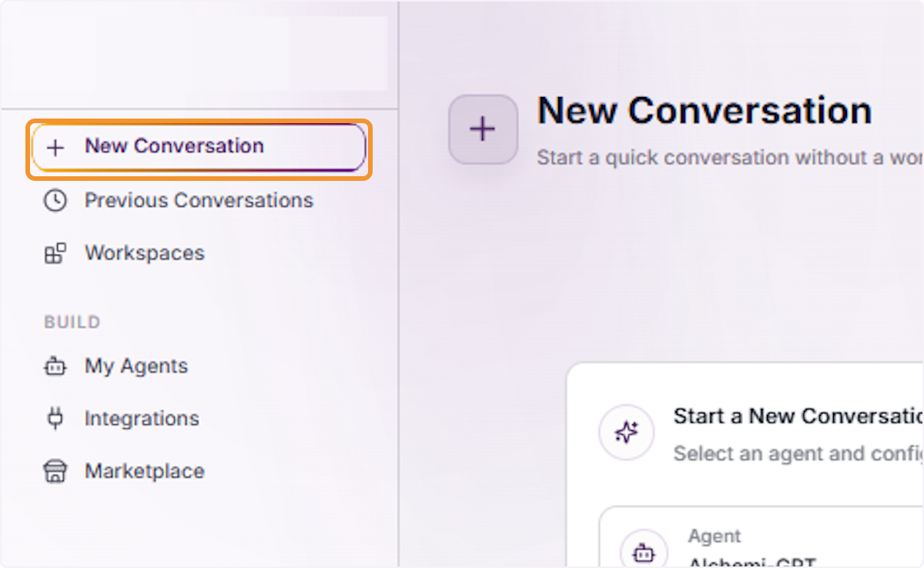Click the 'Select an agent and config' text
The height and width of the screenshot is (568, 924).
798,453
